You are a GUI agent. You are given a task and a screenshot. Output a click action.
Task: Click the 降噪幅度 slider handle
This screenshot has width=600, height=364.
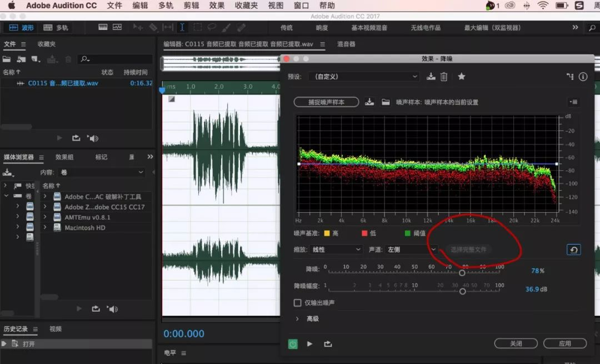coord(463,291)
